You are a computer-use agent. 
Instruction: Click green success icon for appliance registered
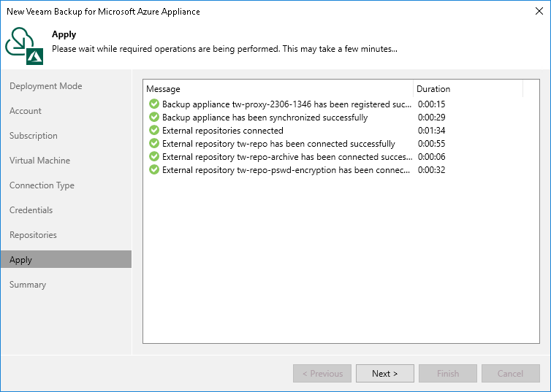coord(153,104)
